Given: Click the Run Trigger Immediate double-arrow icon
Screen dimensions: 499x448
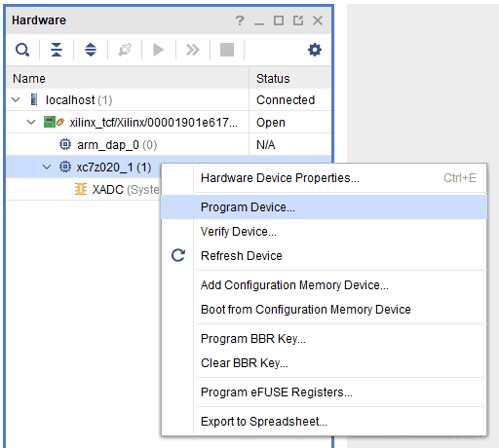Looking at the screenshot, I should [x=193, y=50].
